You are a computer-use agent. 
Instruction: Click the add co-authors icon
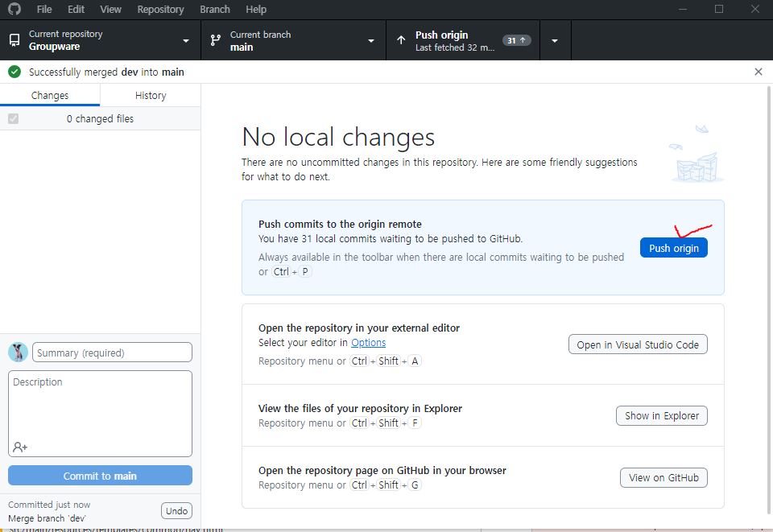(20, 447)
